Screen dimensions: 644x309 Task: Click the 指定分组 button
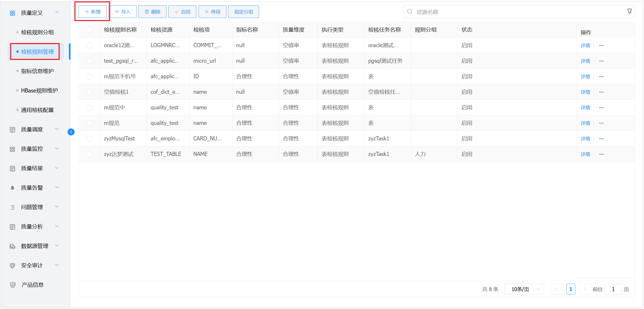click(x=243, y=12)
